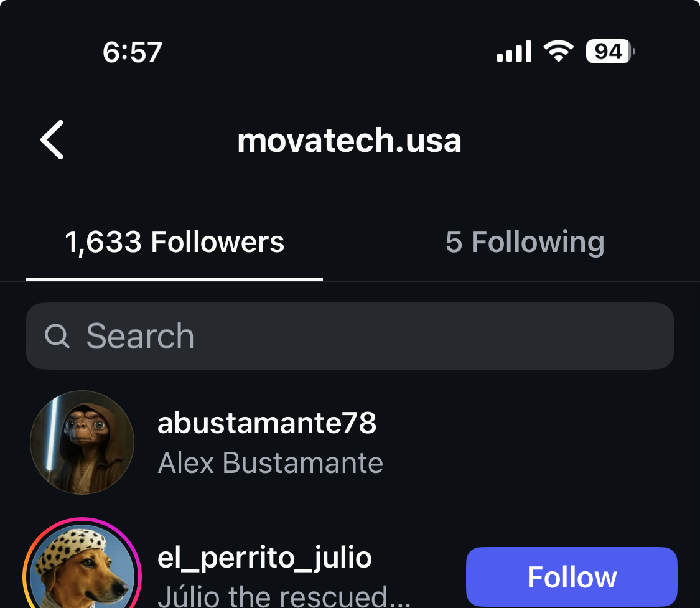Switch to the 5 Following tab
This screenshot has height=608, width=700.
point(525,242)
